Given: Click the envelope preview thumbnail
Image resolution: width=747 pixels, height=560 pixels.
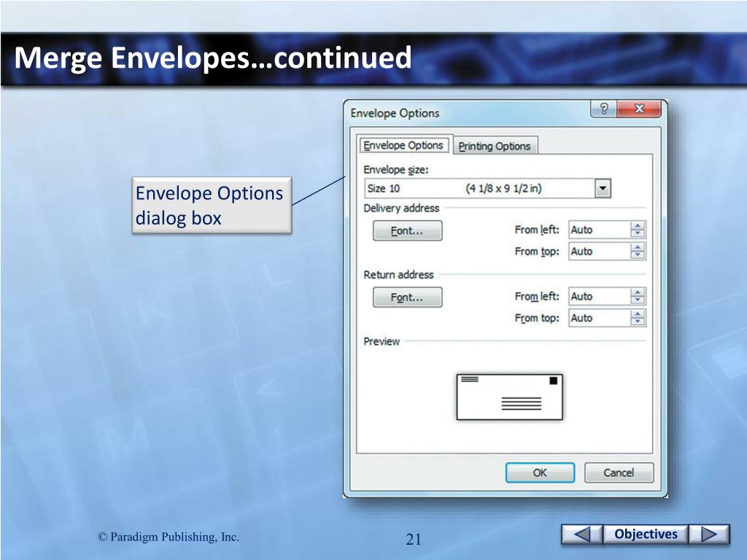Looking at the screenshot, I should (509, 397).
